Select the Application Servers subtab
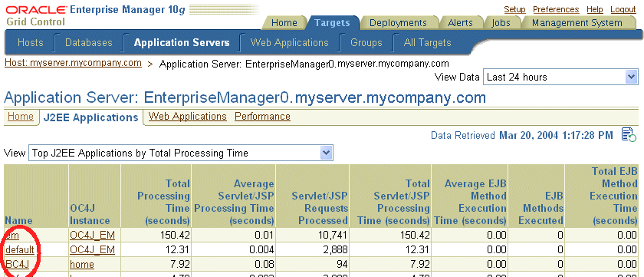Screen dimensions: 644x277 pyautogui.click(x=182, y=42)
